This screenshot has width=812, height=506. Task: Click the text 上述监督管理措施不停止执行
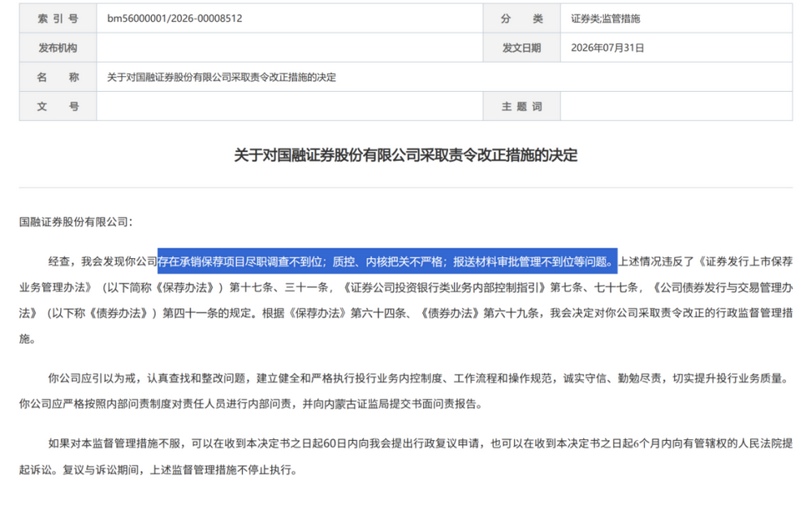pos(221,470)
